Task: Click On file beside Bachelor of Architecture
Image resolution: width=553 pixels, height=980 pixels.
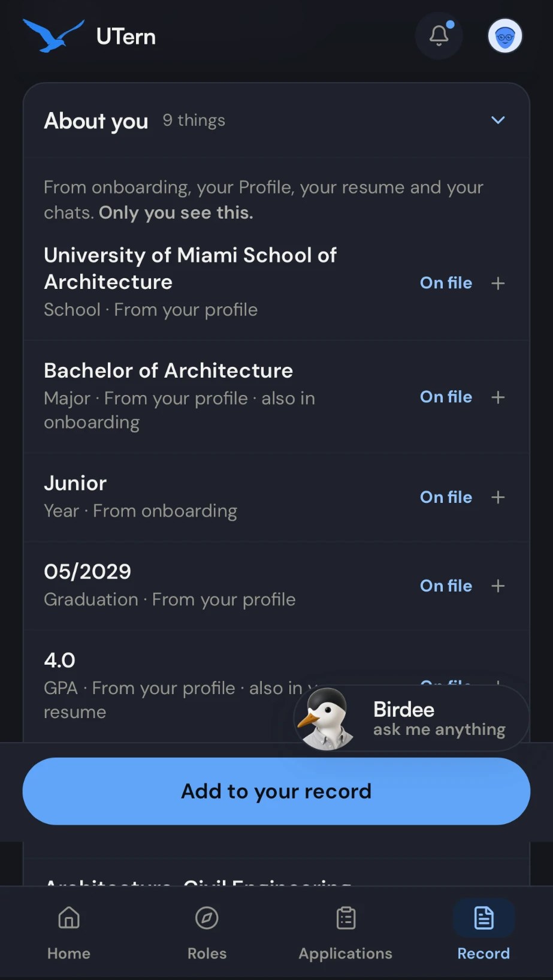Action: pos(446,397)
